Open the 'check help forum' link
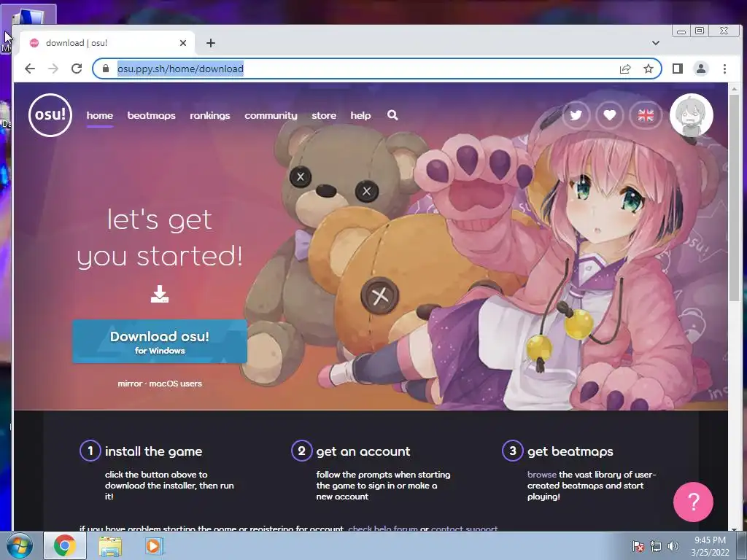 click(383, 529)
